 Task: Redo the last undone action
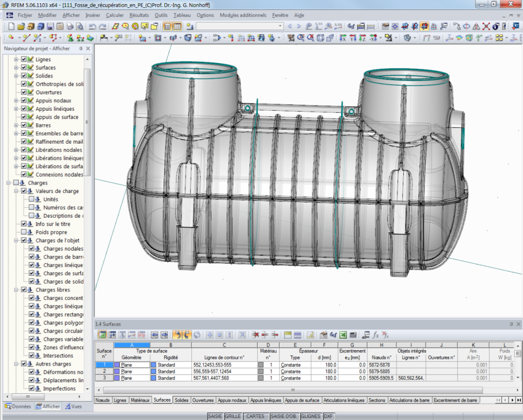click(103, 26)
